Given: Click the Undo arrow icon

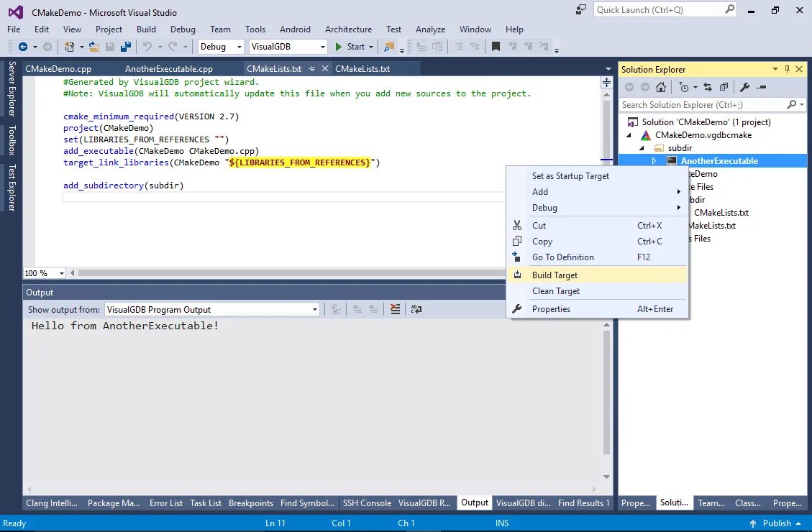Looking at the screenshot, I should pos(147,47).
